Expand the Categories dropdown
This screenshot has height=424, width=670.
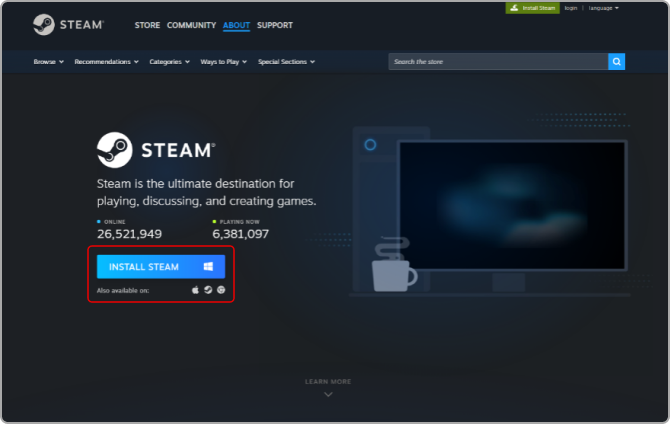pos(170,62)
